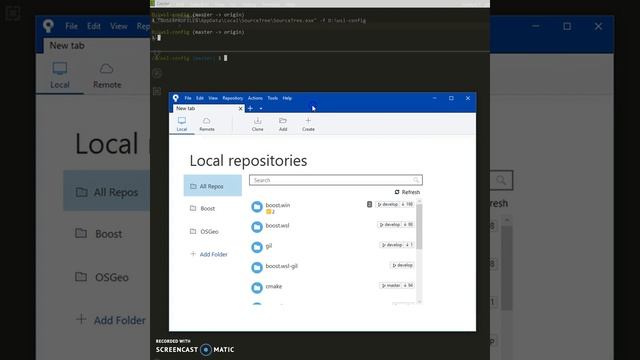The height and width of the screenshot is (360, 640).
Task: Open the Actions menu
Action: pyautogui.click(x=255, y=98)
